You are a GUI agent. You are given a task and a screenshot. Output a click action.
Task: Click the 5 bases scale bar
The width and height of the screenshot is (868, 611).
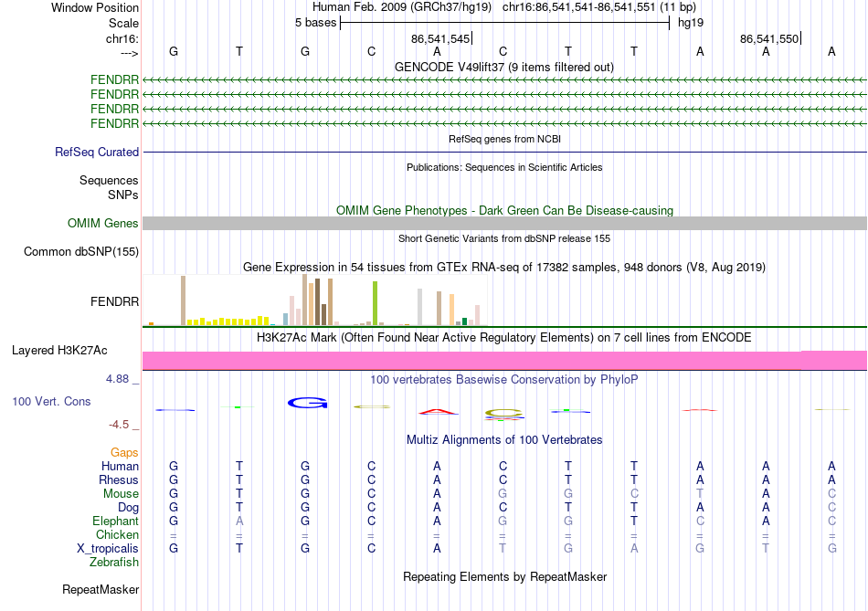[x=504, y=23]
